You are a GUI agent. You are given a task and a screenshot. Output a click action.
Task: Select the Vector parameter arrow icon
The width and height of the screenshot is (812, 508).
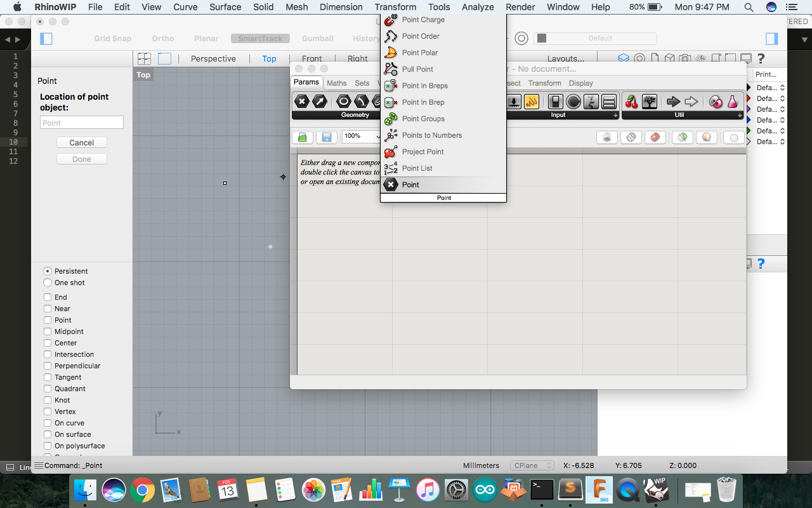pyautogui.click(x=320, y=102)
